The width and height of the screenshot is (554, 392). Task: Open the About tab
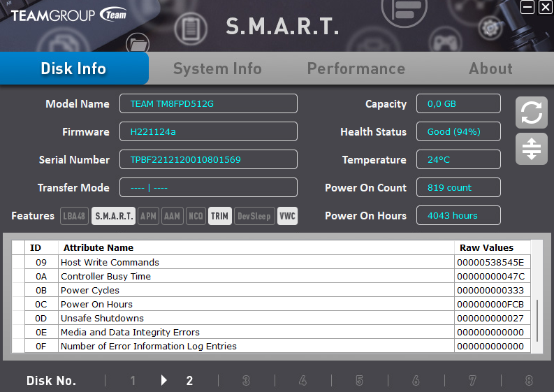(x=490, y=68)
